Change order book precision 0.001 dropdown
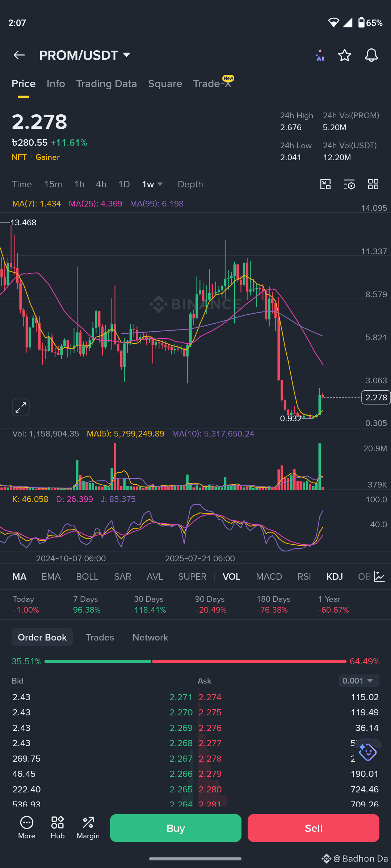This screenshot has width=391, height=868. coord(359,681)
